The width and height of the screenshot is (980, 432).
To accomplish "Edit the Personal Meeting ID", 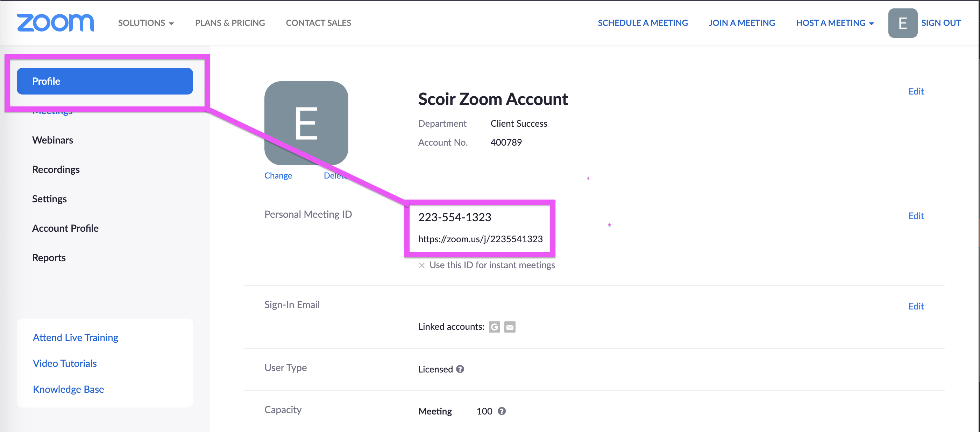I will point(916,216).
